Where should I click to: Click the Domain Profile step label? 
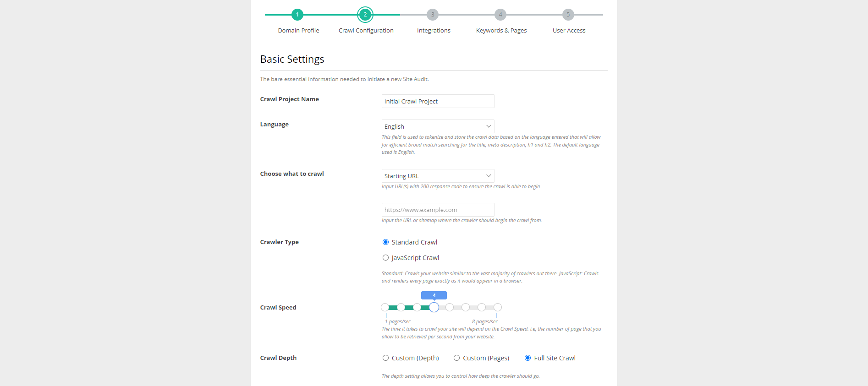click(x=298, y=31)
